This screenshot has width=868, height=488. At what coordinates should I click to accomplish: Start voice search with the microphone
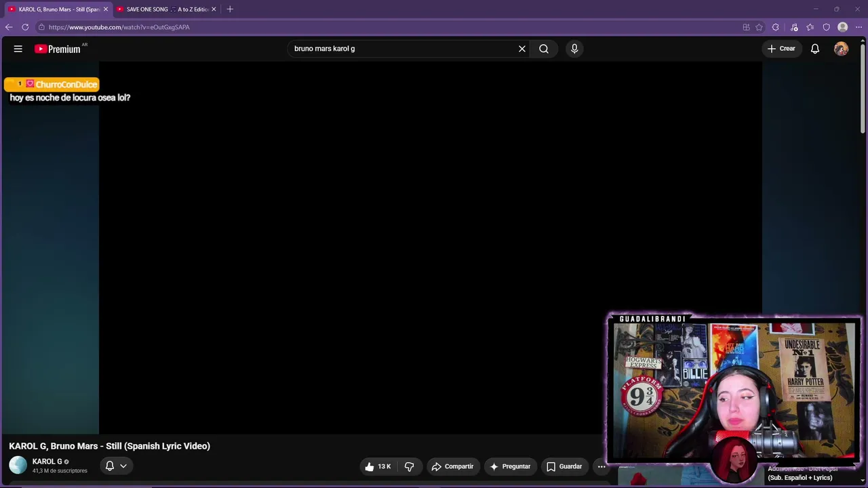pyautogui.click(x=574, y=49)
